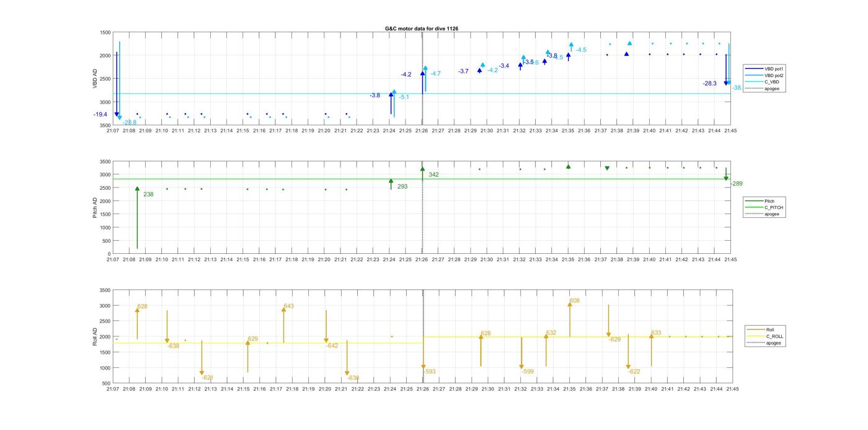This screenshot has width=868, height=430.
Task: Click the "Roll AD" y-axis label
Action: tap(95, 336)
